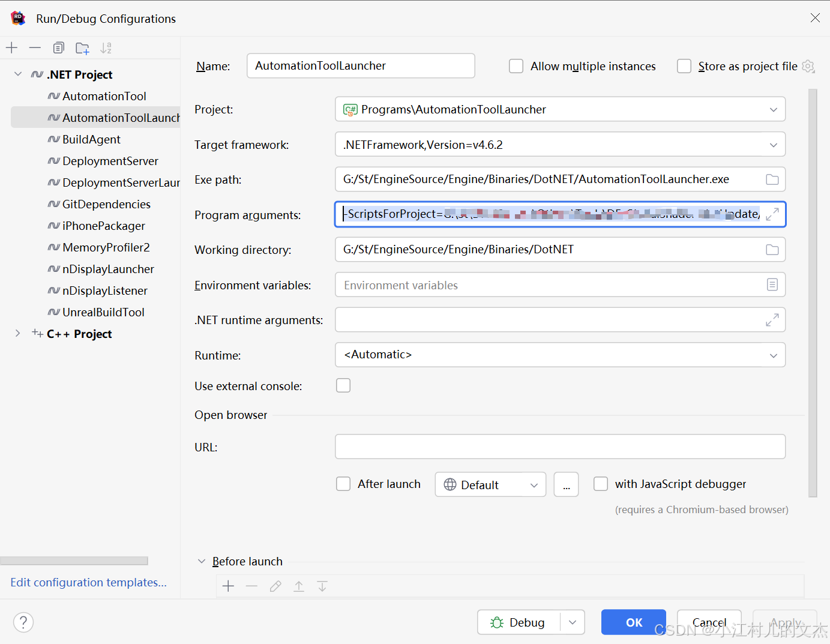Create a new configuration folder
This screenshot has width=830, height=644.
tap(82, 48)
